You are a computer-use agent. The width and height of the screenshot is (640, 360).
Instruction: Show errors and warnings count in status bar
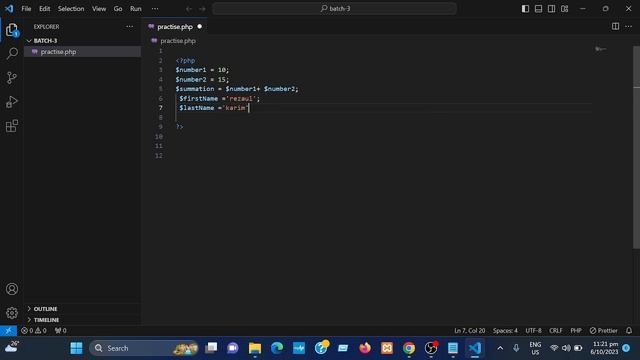(34, 331)
